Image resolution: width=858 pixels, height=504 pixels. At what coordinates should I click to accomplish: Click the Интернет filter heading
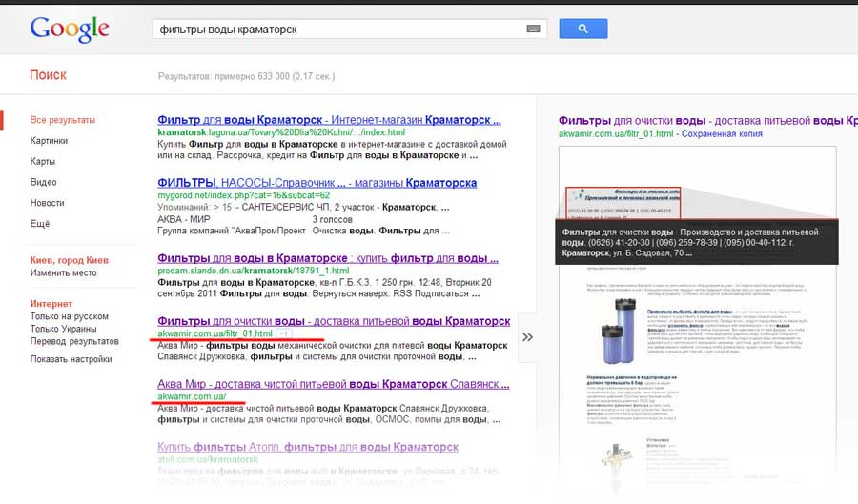point(51,304)
